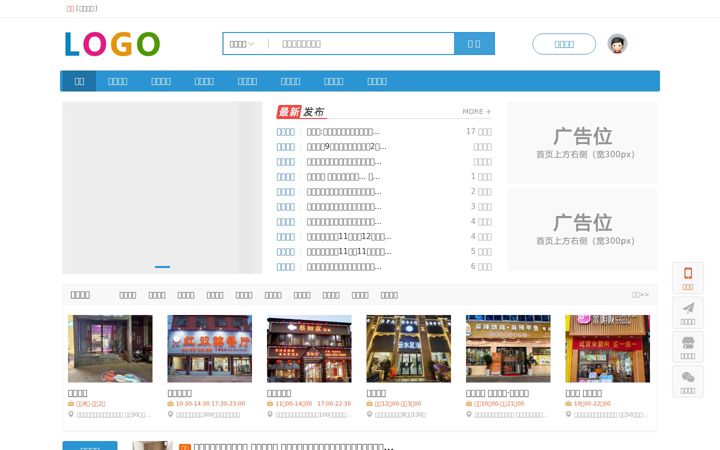This screenshot has height=450, width=720.
Task: Open the latest post mentioning 11 and 11
Action: coord(349,252)
